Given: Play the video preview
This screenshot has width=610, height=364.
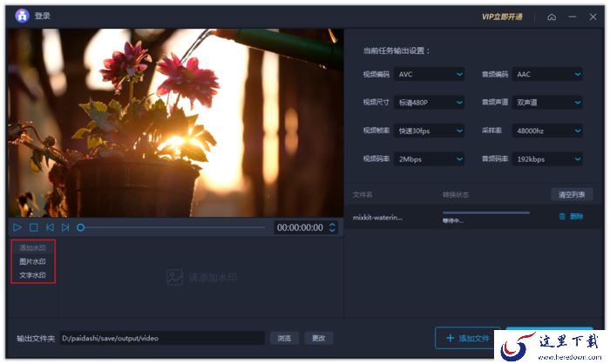Looking at the screenshot, I should (17, 227).
